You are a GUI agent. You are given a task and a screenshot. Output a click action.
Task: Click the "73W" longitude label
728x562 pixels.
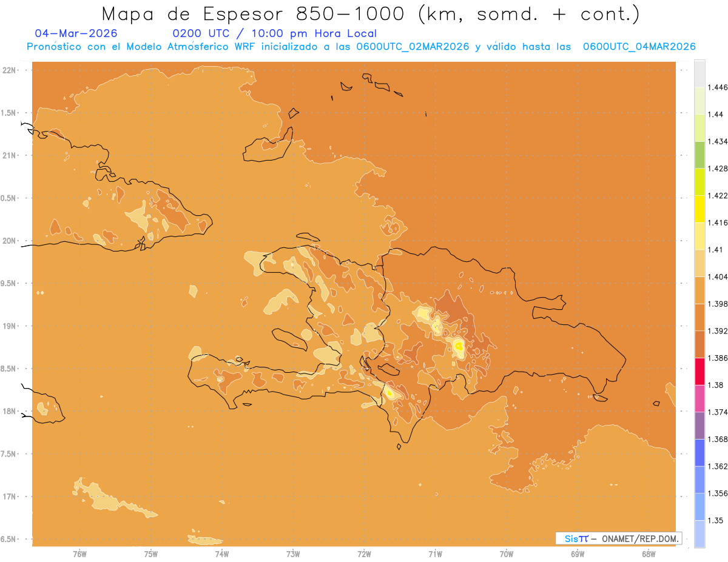(x=293, y=554)
